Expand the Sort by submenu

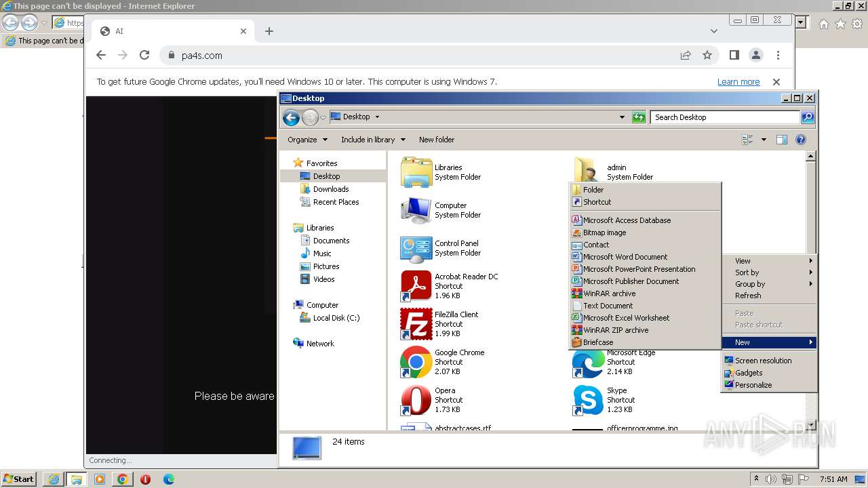tap(770, 272)
